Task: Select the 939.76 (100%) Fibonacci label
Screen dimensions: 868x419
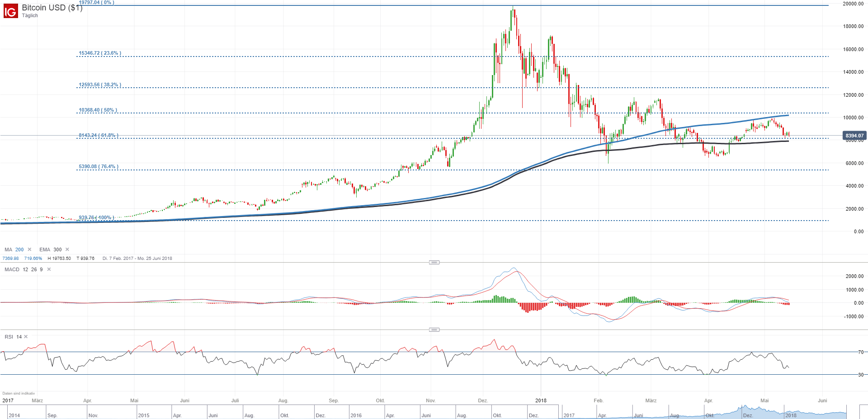Action: coord(97,217)
